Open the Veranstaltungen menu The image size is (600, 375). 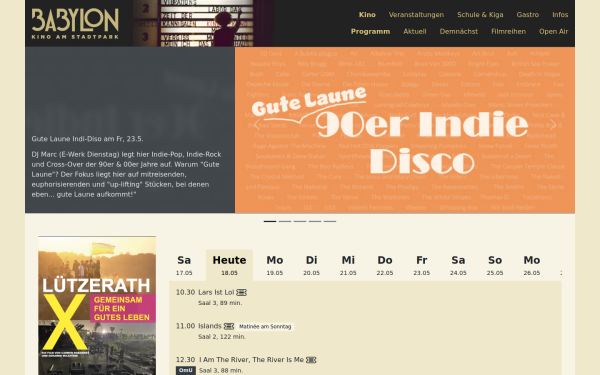416,15
